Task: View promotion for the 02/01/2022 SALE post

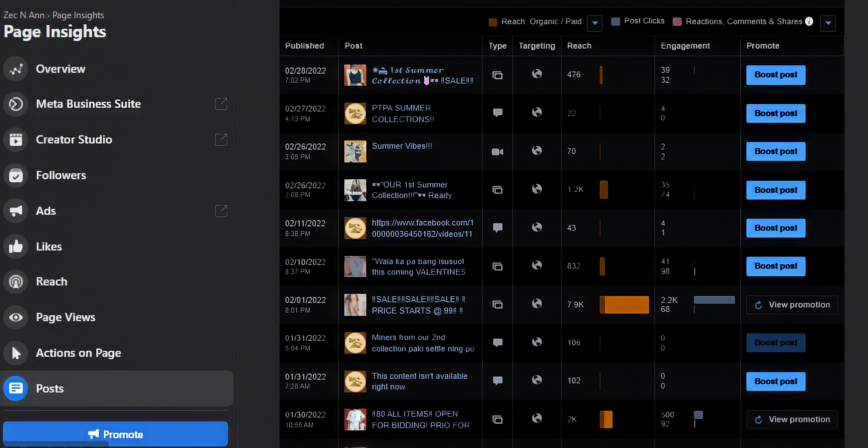Action: point(792,305)
